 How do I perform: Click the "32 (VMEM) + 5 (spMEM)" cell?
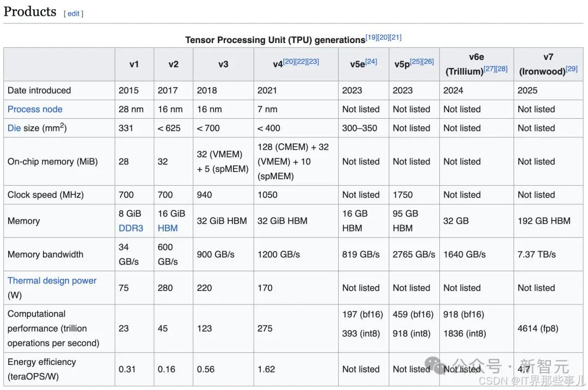pos(223,161)
